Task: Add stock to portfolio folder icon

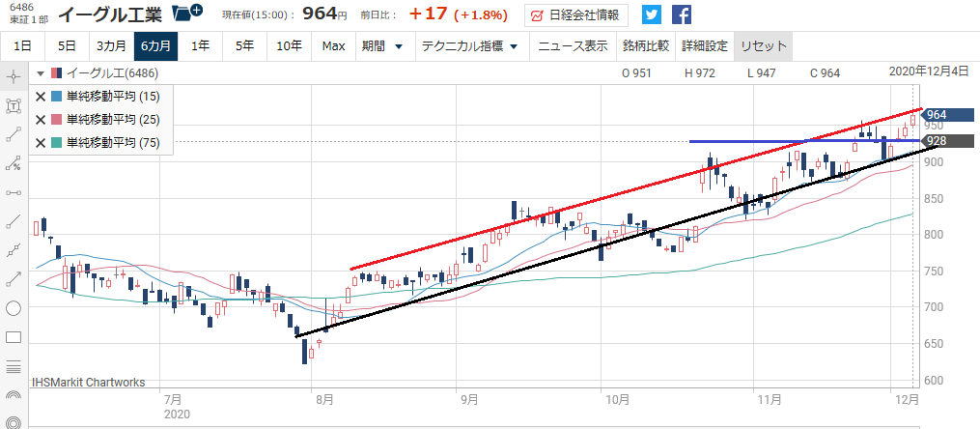Action: 187,14
